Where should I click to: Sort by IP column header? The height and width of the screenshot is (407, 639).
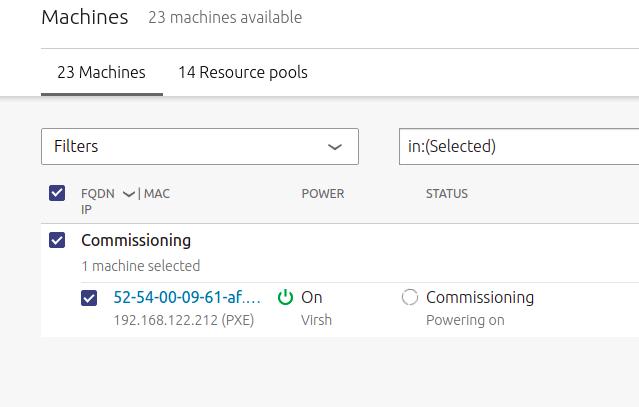click(x=86, y=209)
